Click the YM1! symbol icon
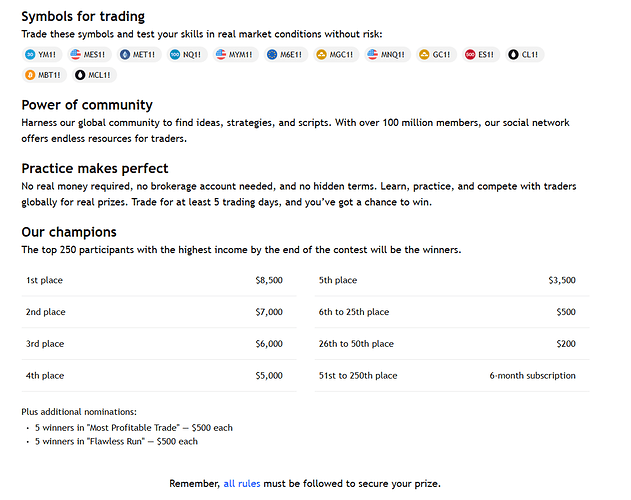Screen dimensions: 631x500 [30, 55]
